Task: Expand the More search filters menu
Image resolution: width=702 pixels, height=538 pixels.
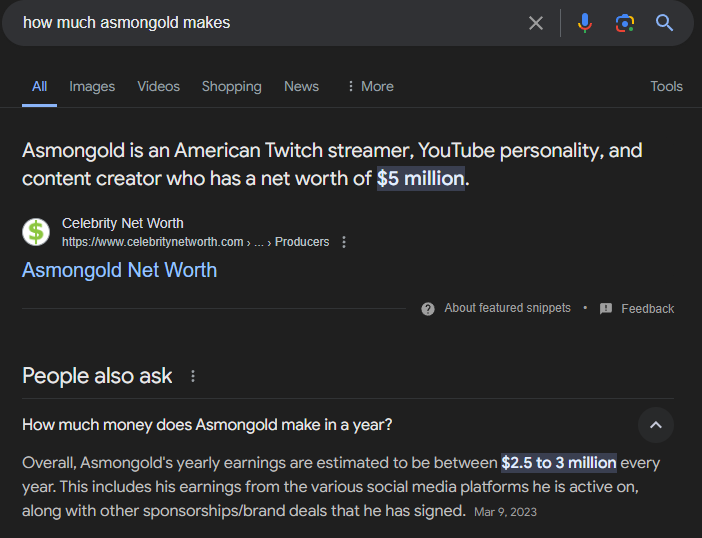Action: click(369, 86)
